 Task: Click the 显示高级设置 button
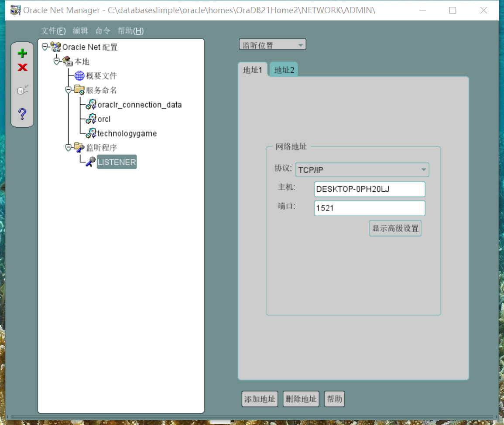coord(395,228)
